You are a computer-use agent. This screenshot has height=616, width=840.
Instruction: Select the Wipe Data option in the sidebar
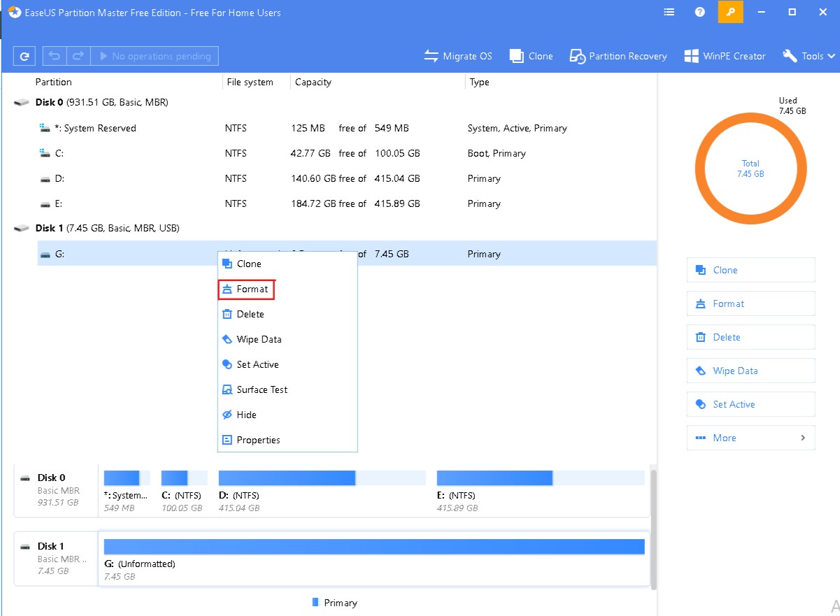pos(750,371)
